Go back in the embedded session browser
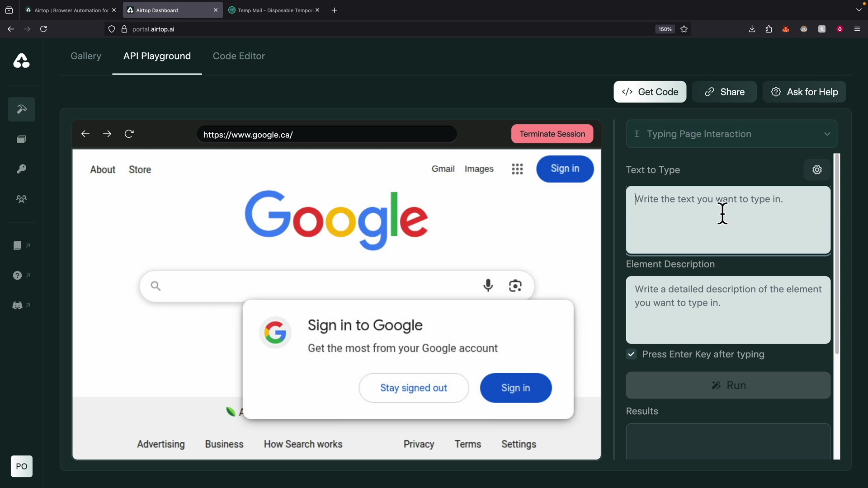 pos(85,134)
